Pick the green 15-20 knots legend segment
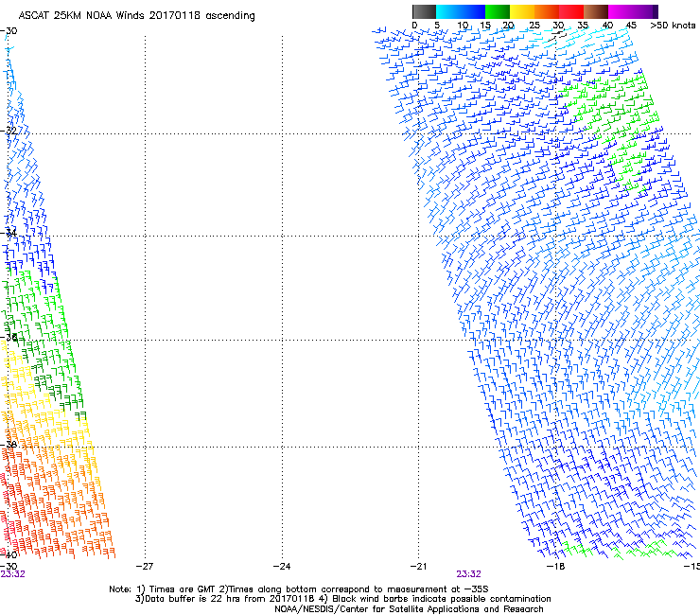The width and height of the screenshot is (700, 615). [498, 11]
